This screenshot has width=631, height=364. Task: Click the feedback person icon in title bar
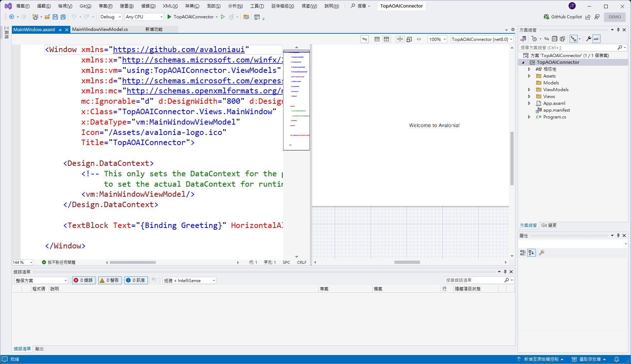tap(597, 17)
